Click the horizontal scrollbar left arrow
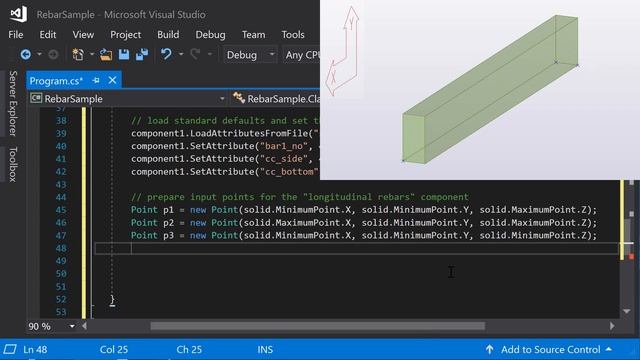This screenshot has height=360, width=640. (84, 326)
